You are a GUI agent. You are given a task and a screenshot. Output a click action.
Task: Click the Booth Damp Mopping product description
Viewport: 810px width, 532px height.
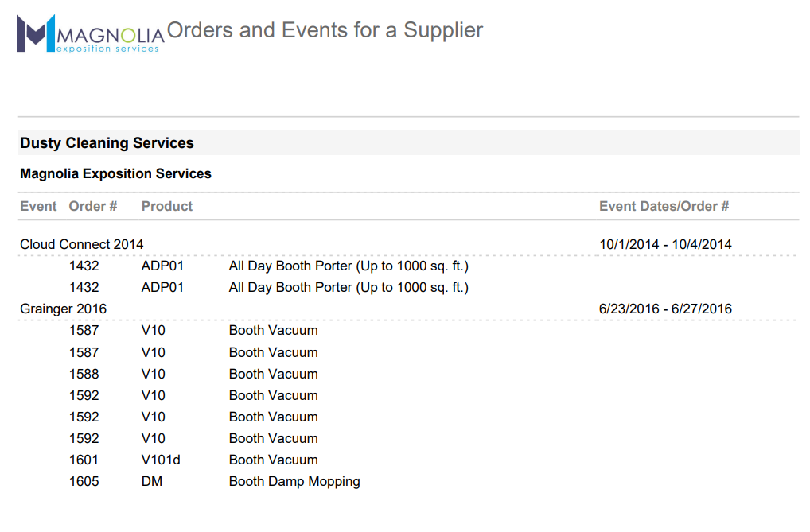294,481
